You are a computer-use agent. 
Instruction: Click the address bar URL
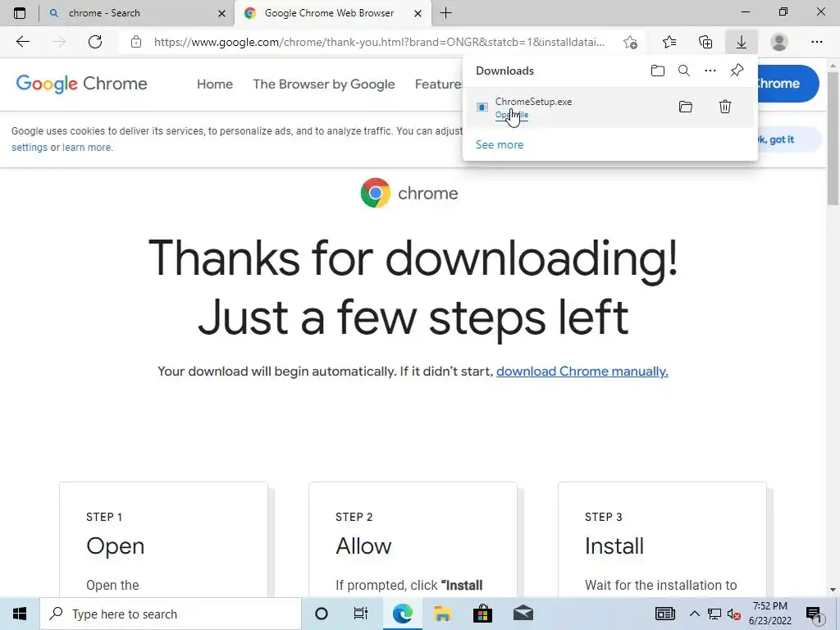[379, 42]
